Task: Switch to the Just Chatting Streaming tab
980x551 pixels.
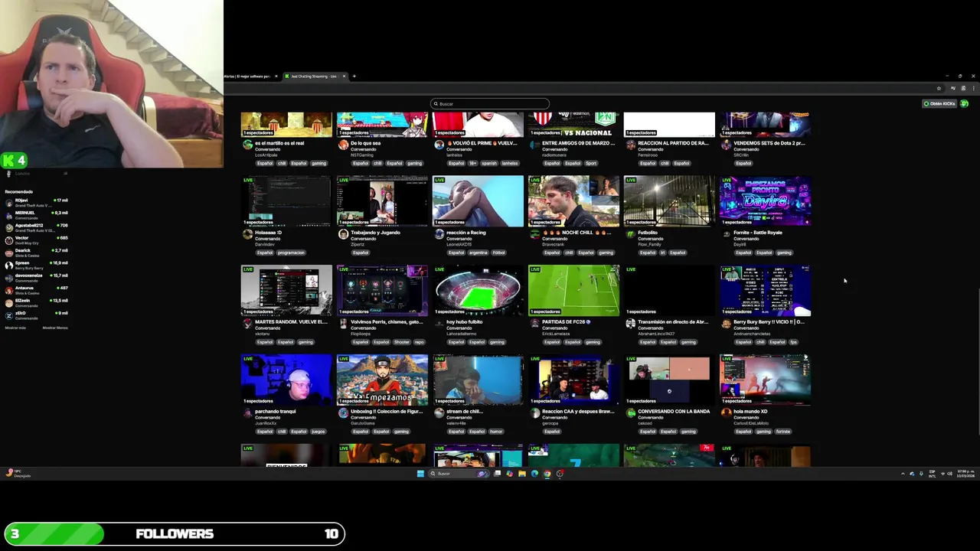Action: (x=314, y=77)
